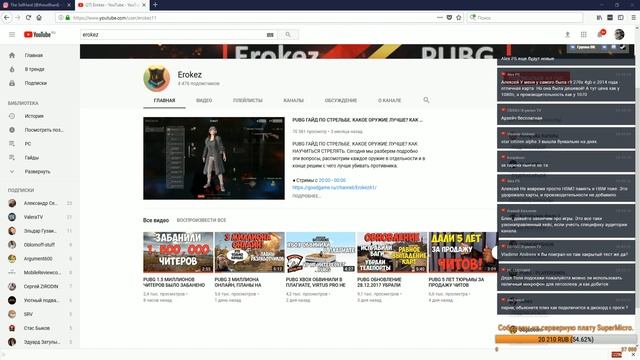Switch to the Плейлисты channel tab
640x360 pixels.
click(x=248, y=100)
